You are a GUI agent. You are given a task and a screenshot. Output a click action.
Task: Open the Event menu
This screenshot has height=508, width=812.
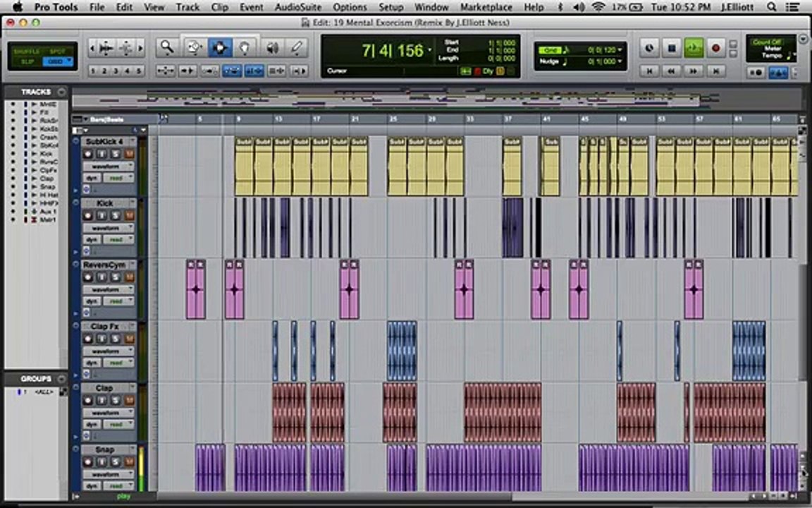click(252, 7)
